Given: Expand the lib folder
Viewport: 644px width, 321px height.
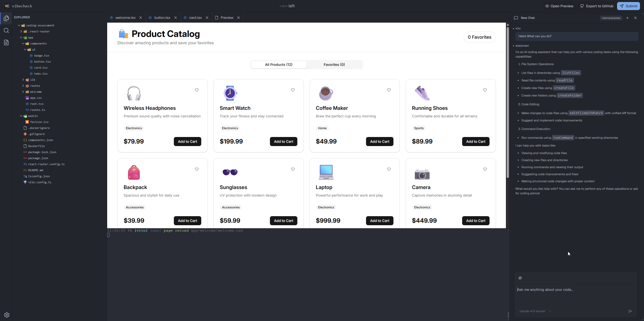Looking at the screenshot, I should [x=32, y=80].
